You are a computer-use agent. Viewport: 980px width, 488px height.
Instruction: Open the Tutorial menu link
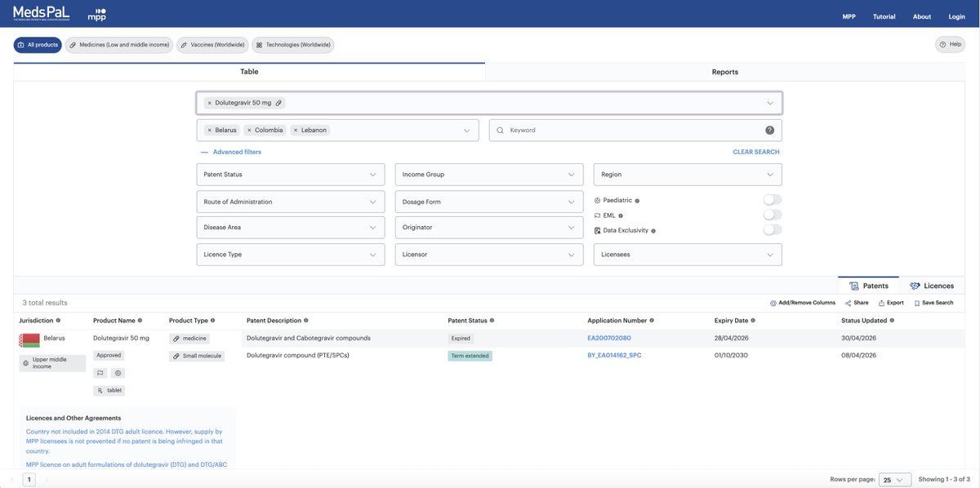click(884, 16)
